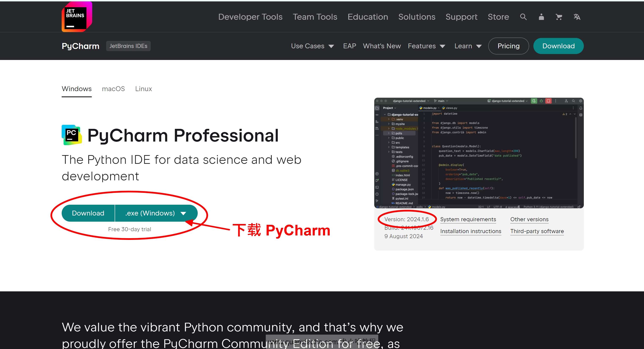Click the PyCharm PC product icon
Viewport: 644px width, 349px height.
pos(72,135)
